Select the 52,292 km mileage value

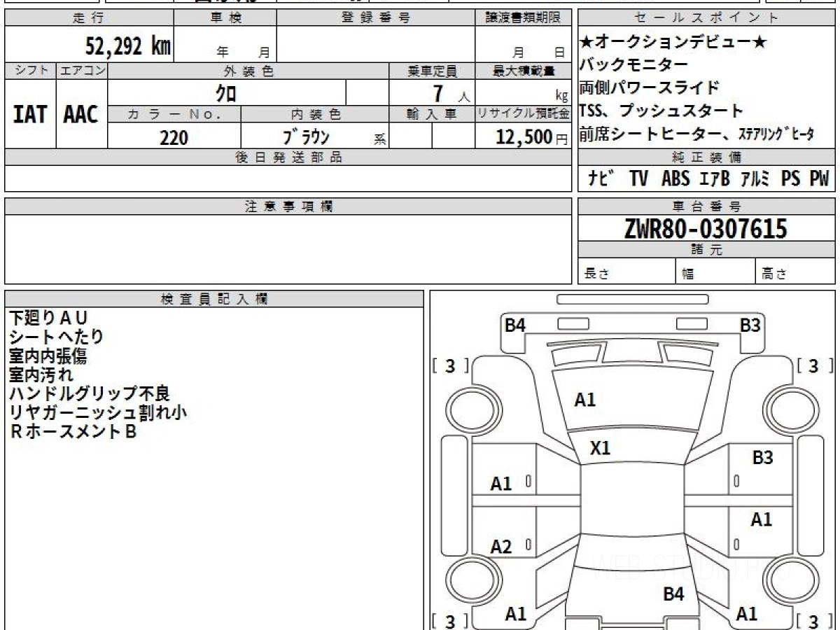[128, 46]
